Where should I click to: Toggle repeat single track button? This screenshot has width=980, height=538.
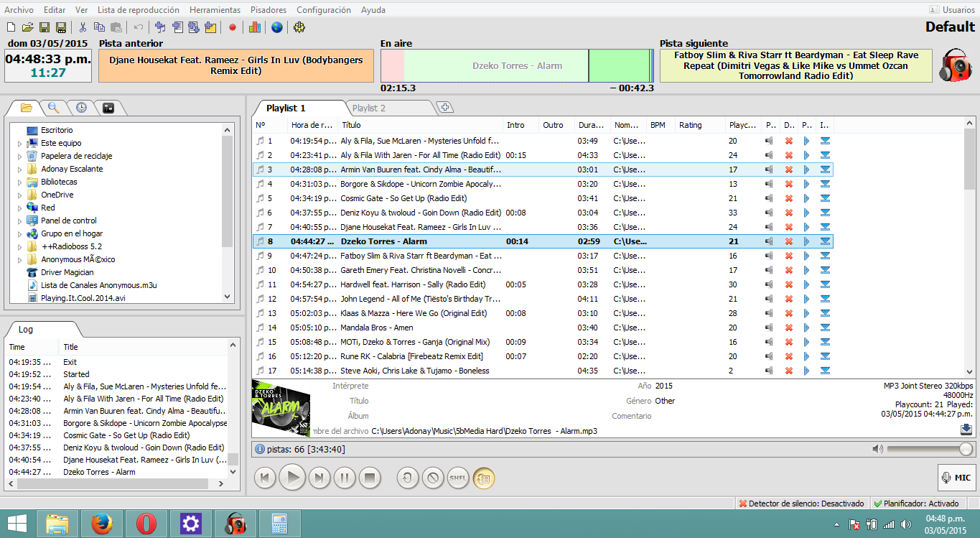pyautogui.click(x=408, y=478)
